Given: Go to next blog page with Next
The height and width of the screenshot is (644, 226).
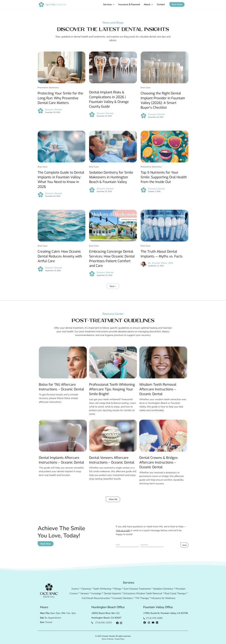Looking at the screenshot, I should pyautogui.click(x=113, y=286).
